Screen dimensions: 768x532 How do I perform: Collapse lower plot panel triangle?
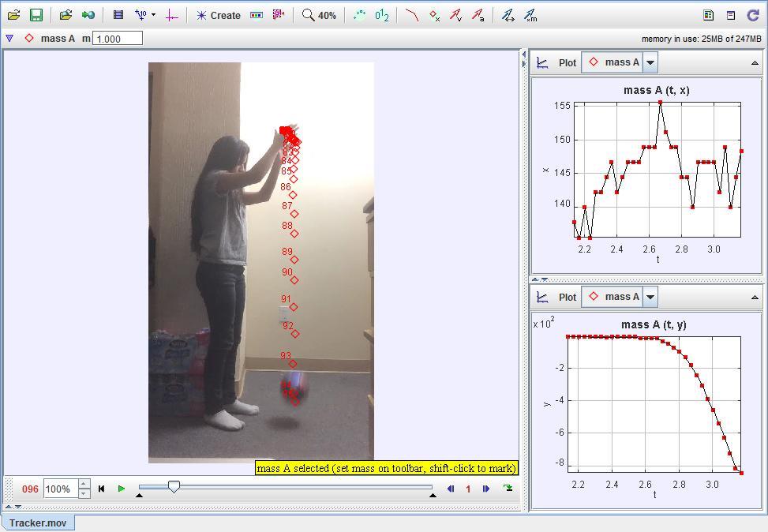(755, 297)
